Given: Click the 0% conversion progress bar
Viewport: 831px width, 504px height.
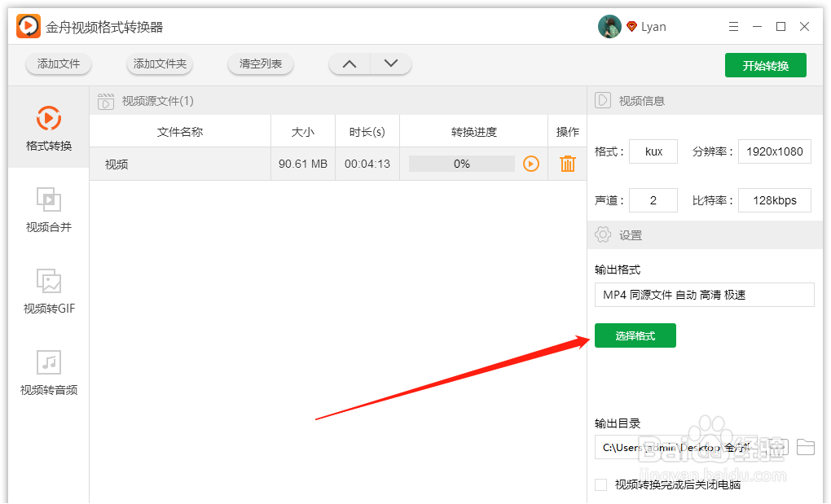Looking at the screenshot, I should pyautogui.click(x=462, y=164).
